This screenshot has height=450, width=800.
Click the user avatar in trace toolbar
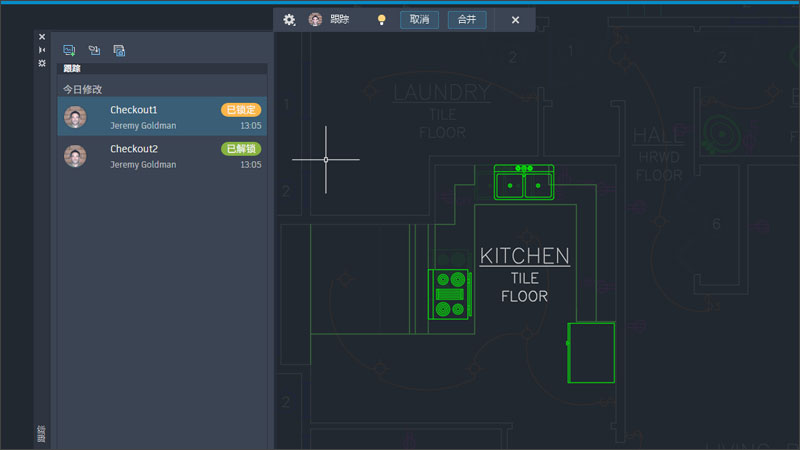(x=315, y=20)
